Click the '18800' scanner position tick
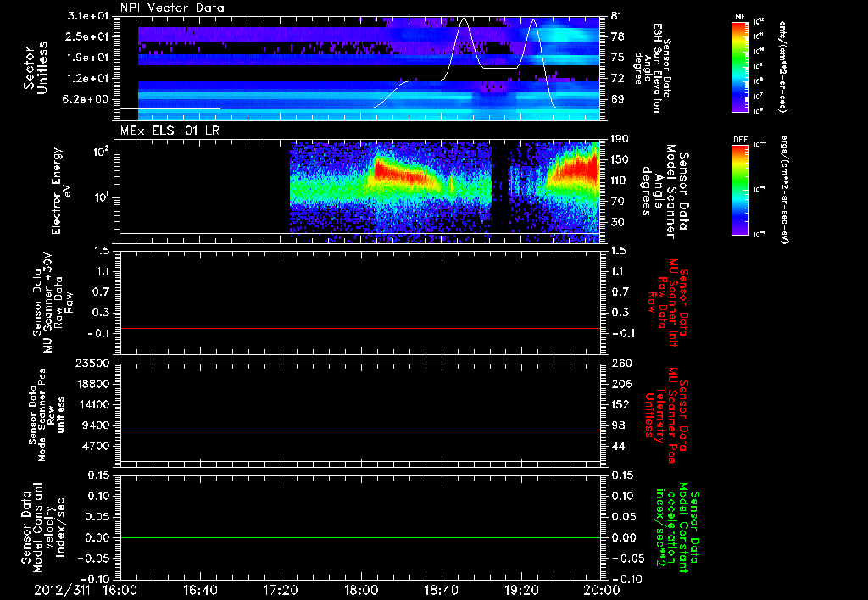Image resolution: width=868 pixels, height=600 pixels. pyautogui.click(x=92, y=384)
